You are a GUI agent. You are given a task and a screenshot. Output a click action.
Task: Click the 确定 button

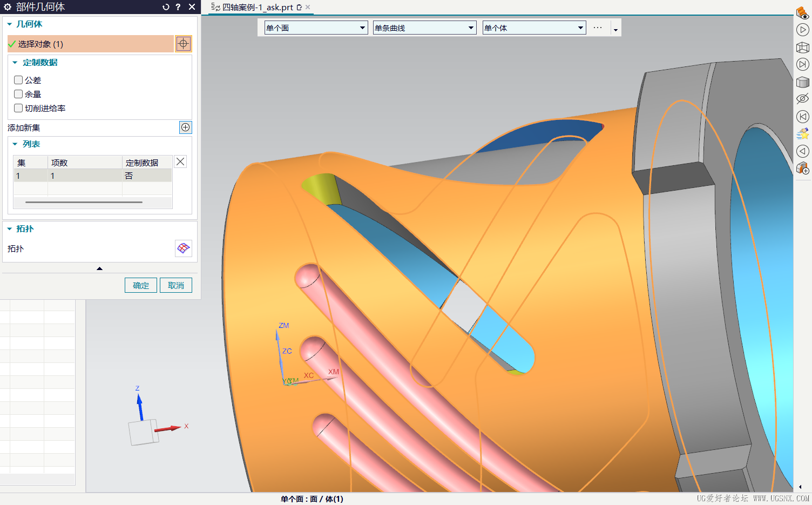coord(141,285)
